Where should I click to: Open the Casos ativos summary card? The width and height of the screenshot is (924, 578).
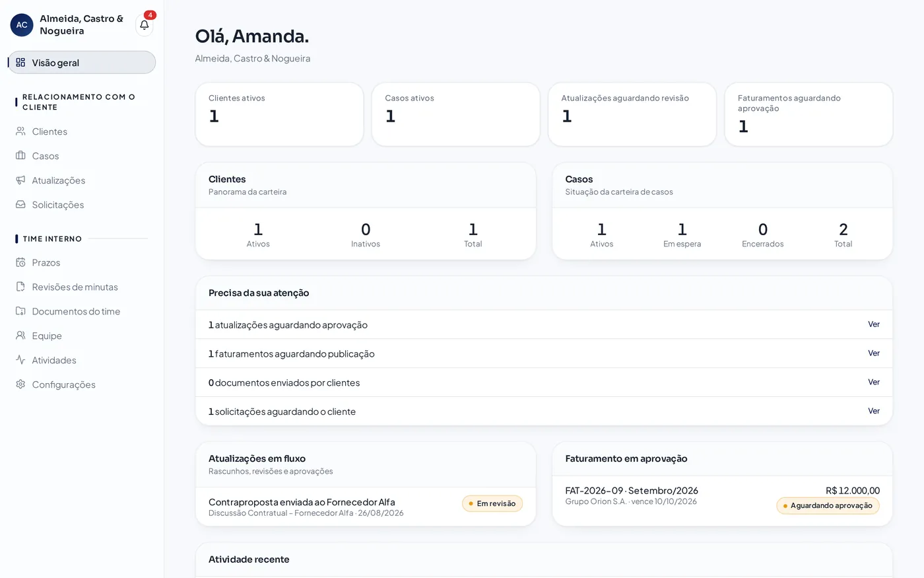point(455,114)
